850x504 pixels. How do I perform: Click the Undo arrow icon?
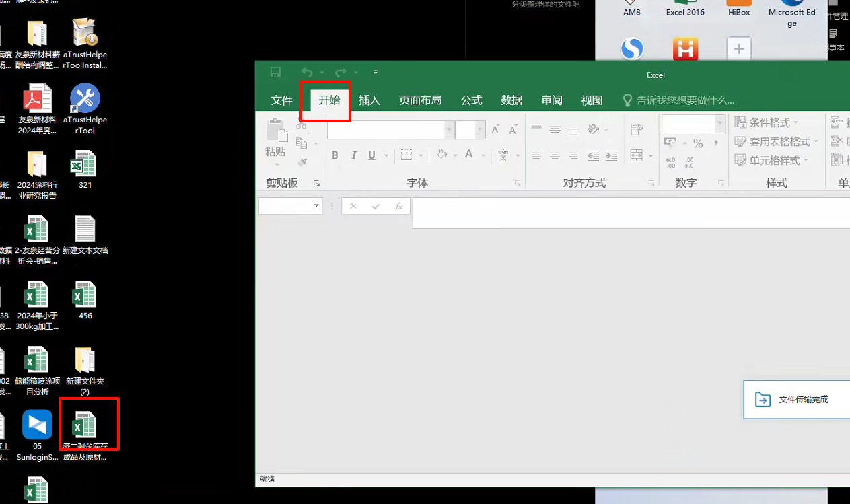tap(307, 72)
